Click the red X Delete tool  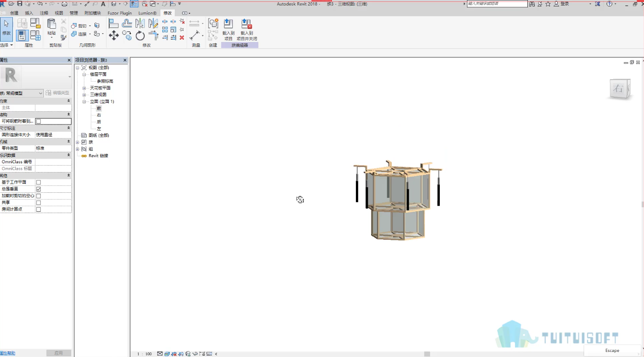point(182,37)
